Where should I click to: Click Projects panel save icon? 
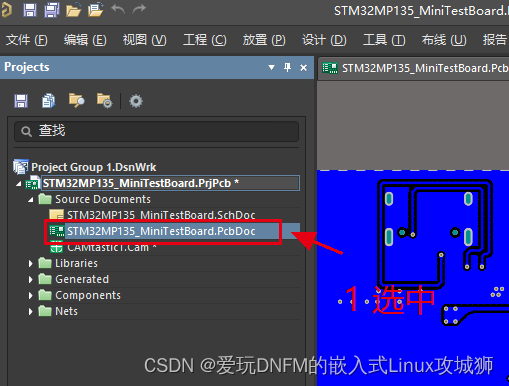(x=21, y=101)
